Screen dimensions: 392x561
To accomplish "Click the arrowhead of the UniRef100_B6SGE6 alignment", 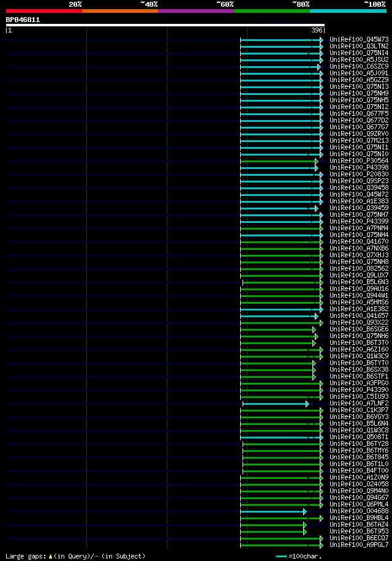I will (314, 330).
